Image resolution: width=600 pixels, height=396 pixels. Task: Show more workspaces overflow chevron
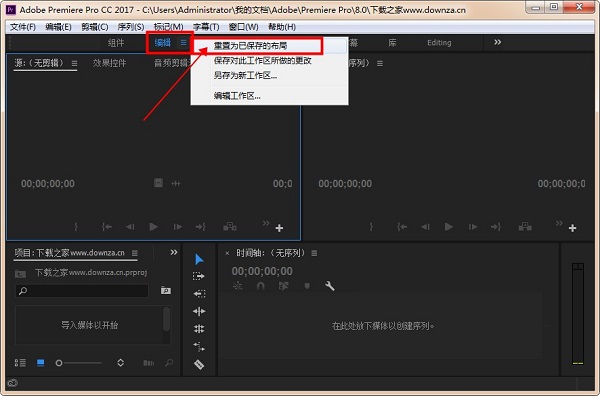point(497,42)
